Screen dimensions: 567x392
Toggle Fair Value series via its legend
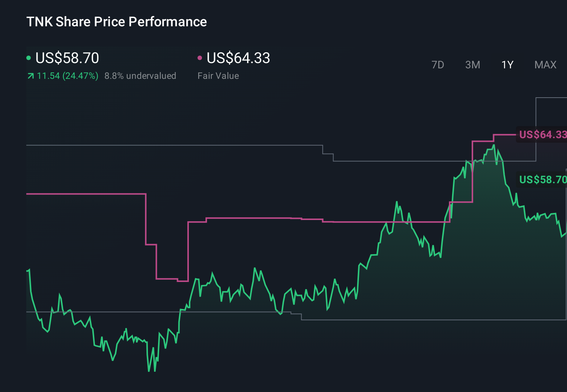(x=238, y=58)
